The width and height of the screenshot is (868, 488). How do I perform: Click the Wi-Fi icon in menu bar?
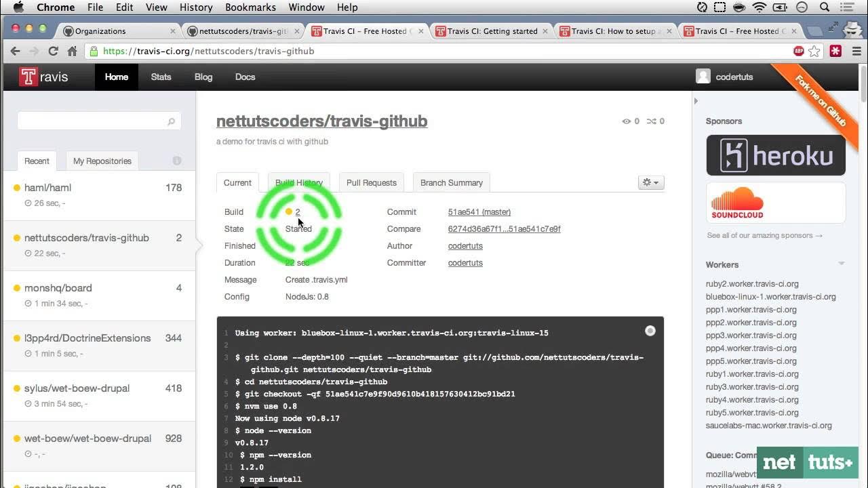pyautogui.click(x=759, y=7)
